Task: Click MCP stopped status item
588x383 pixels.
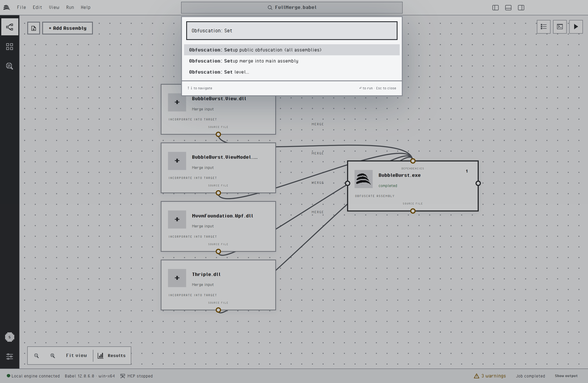Action: pyautogui.click(x=137, y=376)
